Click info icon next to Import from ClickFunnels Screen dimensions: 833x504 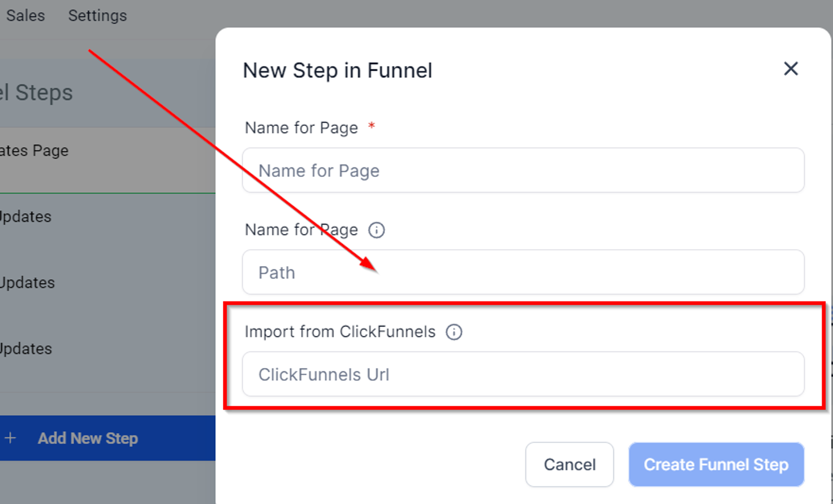pos(454,332)
